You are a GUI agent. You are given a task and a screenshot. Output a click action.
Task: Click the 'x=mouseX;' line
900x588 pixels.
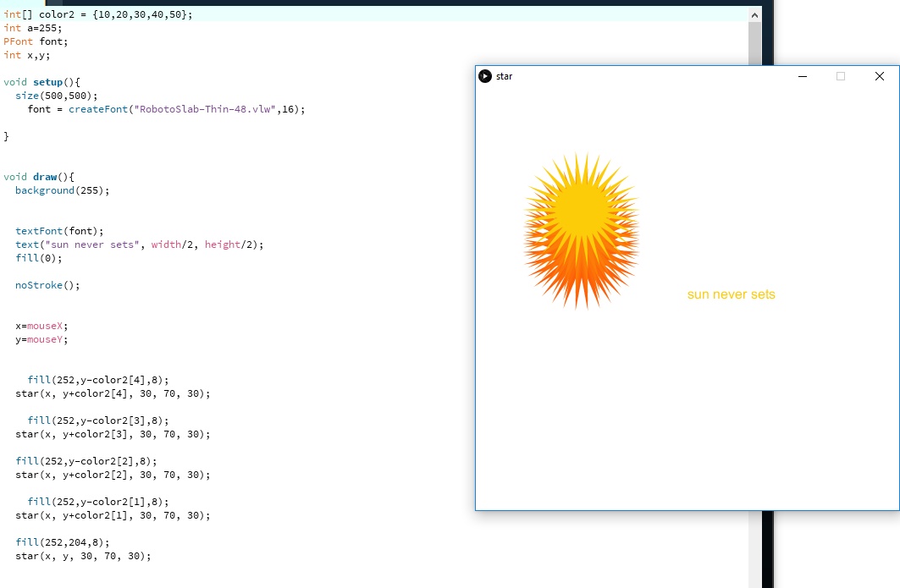click(x=41, y=326)
